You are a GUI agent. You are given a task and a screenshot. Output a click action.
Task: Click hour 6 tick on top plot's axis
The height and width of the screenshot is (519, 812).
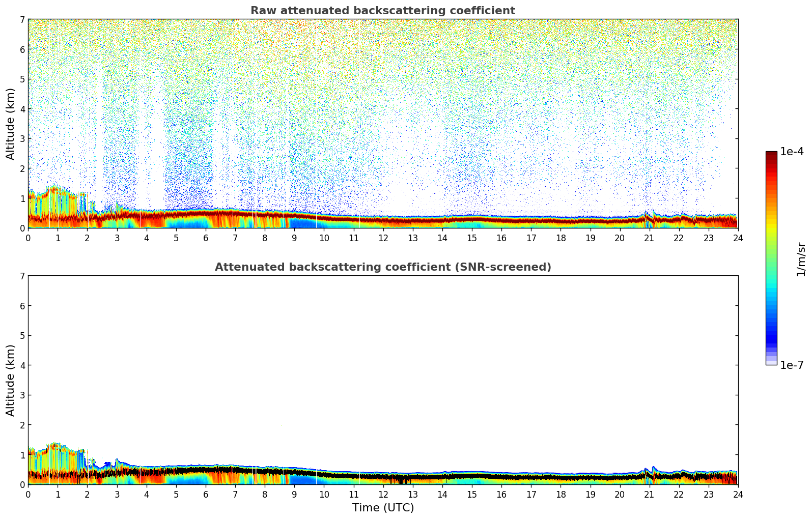(206, 238)
